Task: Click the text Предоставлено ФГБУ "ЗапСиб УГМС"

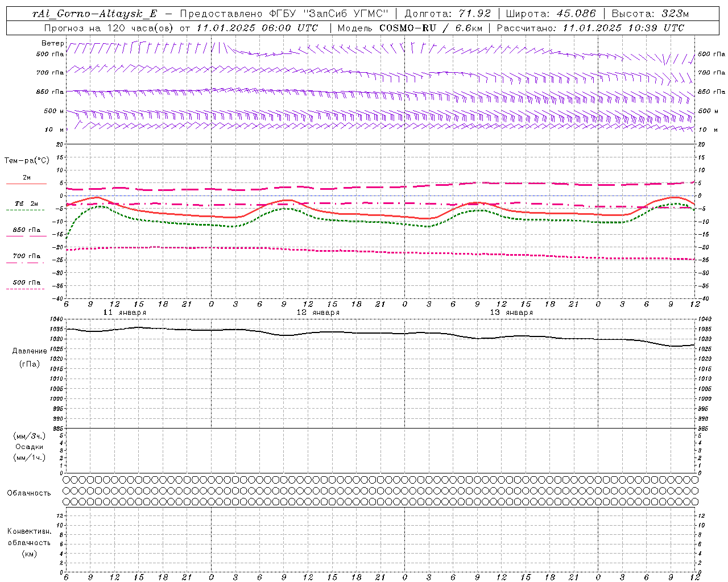Action: pos(284,14)
